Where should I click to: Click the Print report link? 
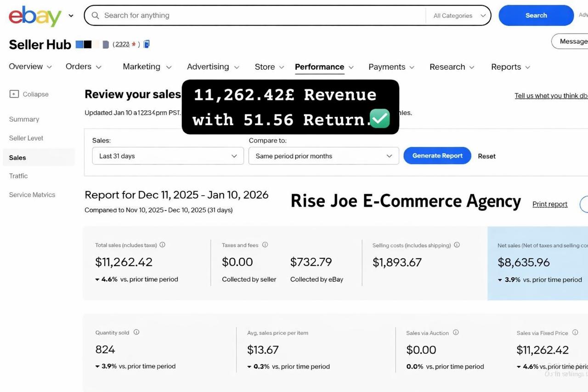pyautogui.click(x=549, y=204)
